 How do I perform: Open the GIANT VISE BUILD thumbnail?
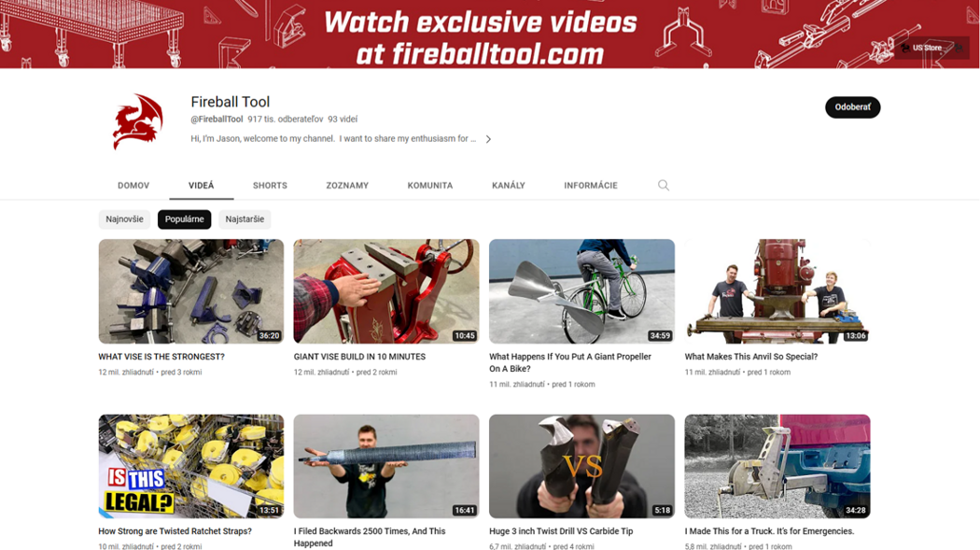(386, 291)
